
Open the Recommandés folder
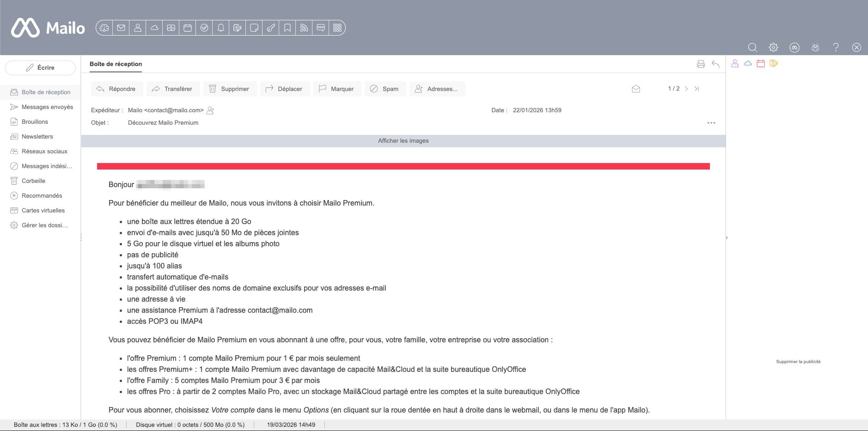pyautogui.click(x=41, y=195)
